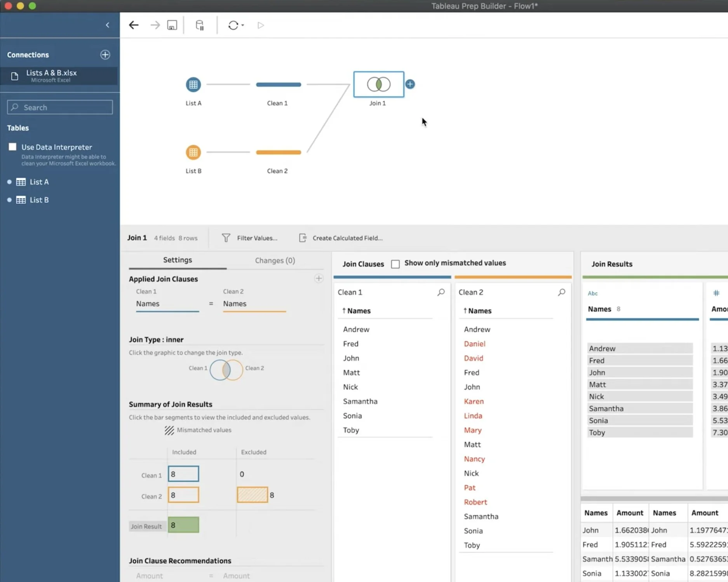Open the Clean 1 Names join field dropdown
The width and height of the screenshot is (728, 582).
pyautogui.click(x=167, y=304)
